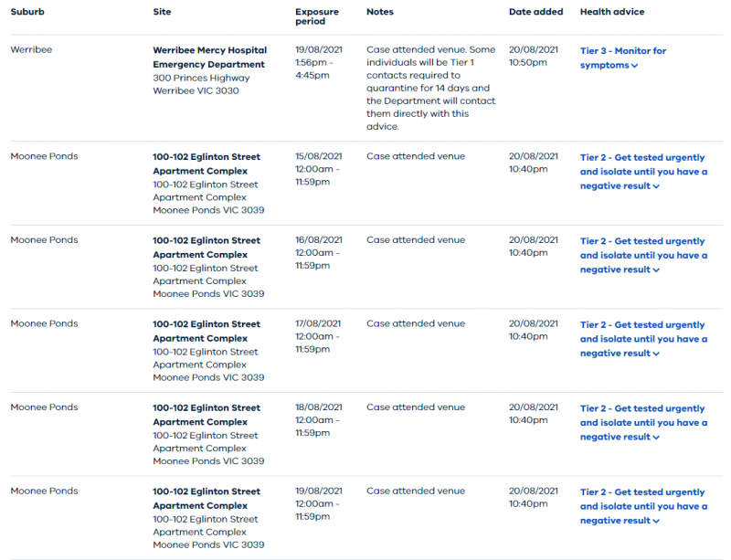Image resolution: width=731 pixels, height=560 pixels.
Task: Expand Tier 2 advice for 15/08/2021 row
Action: point(643,172)
